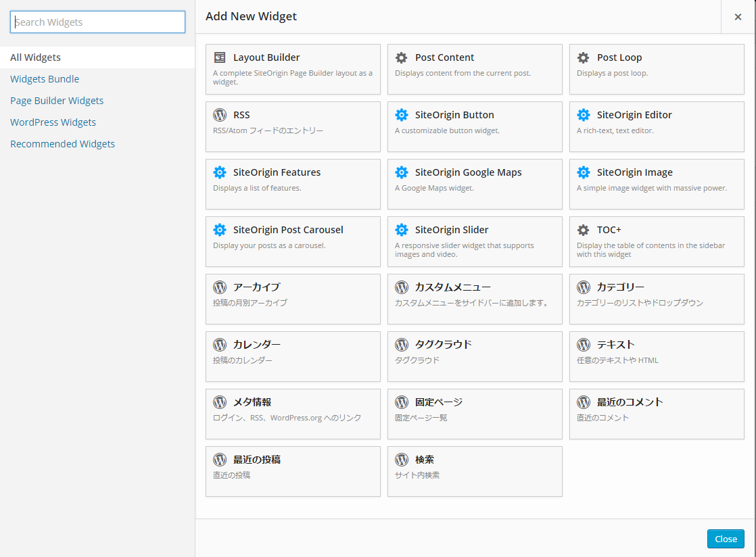
Task: Click '直近のコメント' description
Action: [x=603, y=418]
